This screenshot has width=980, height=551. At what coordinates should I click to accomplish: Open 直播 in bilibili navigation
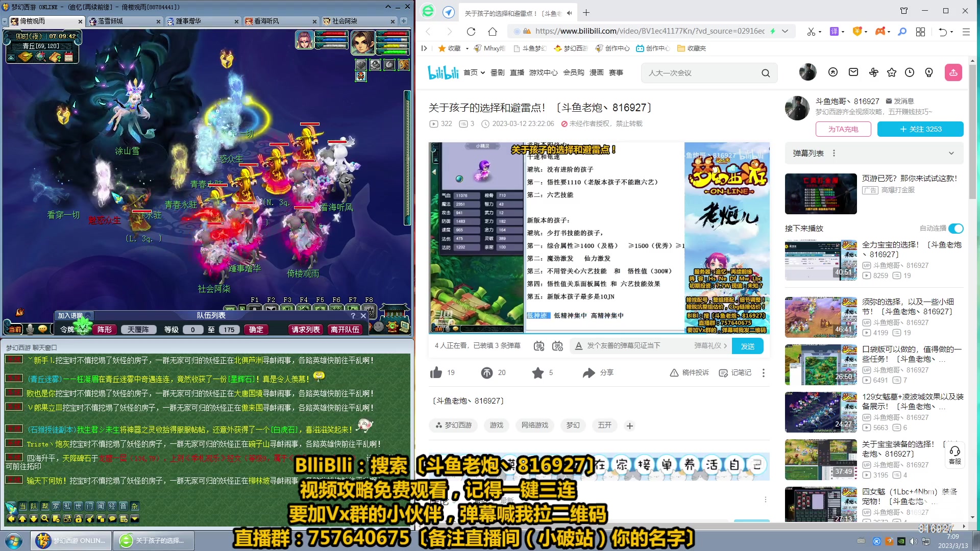pos(517,72)
